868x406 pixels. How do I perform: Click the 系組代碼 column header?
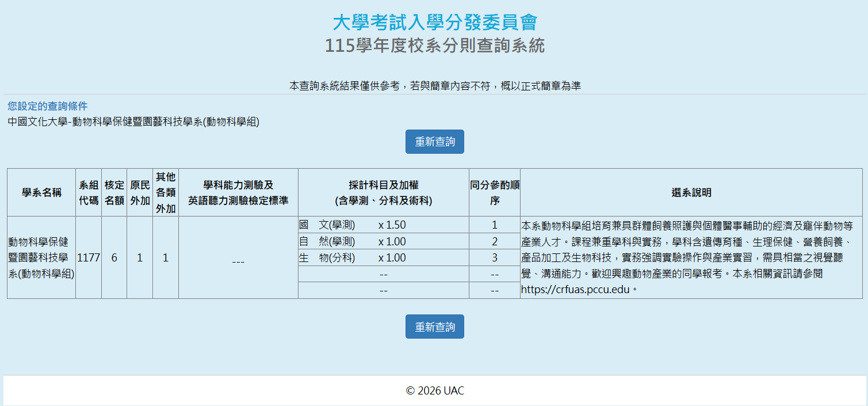(x=89, y=192)
